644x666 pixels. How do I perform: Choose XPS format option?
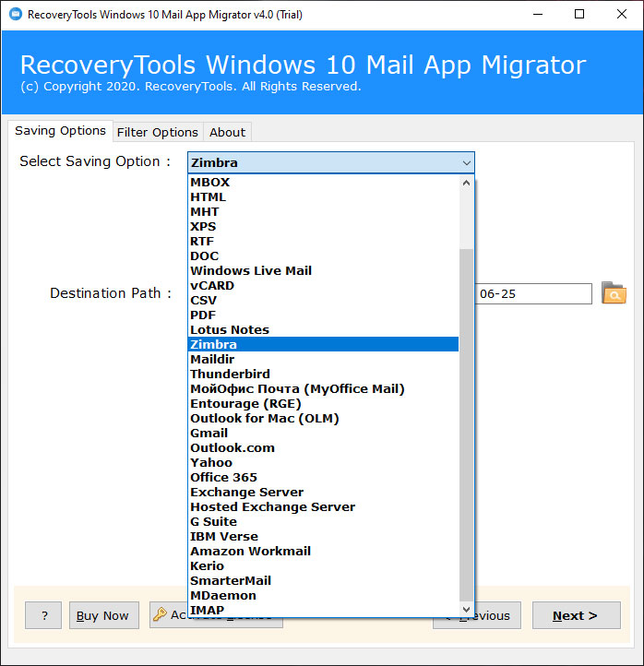[323, 226]
